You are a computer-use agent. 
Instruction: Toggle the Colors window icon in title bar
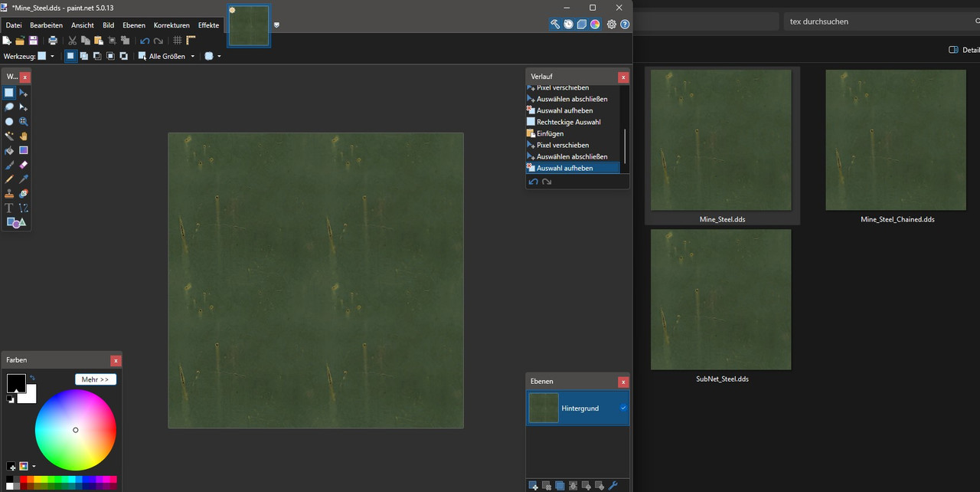(594, 25)
